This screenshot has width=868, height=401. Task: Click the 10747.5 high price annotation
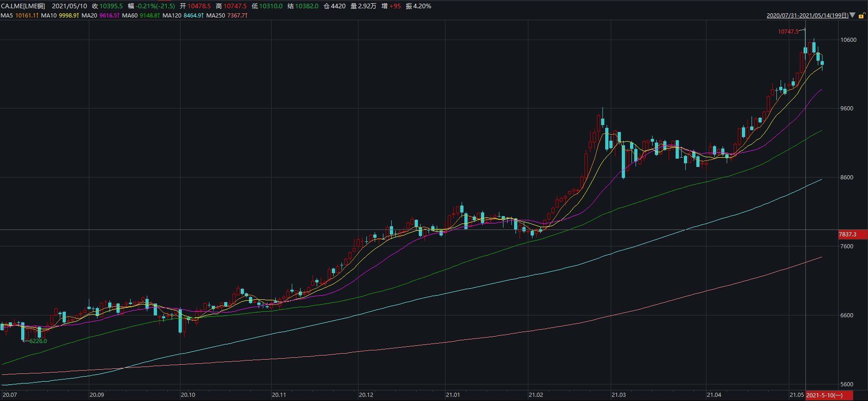pos(788,32)
